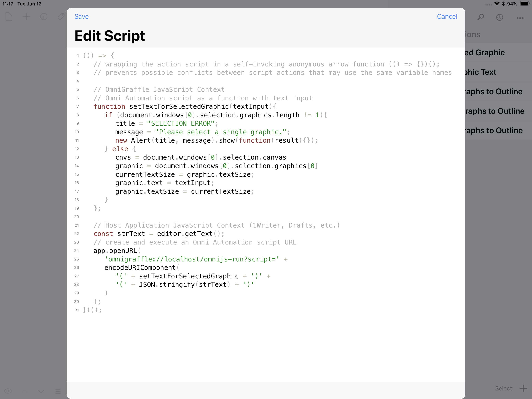Tap the plus icon in background toolbar
This screenshot has height=399, width=532.
tap(26, 17)
